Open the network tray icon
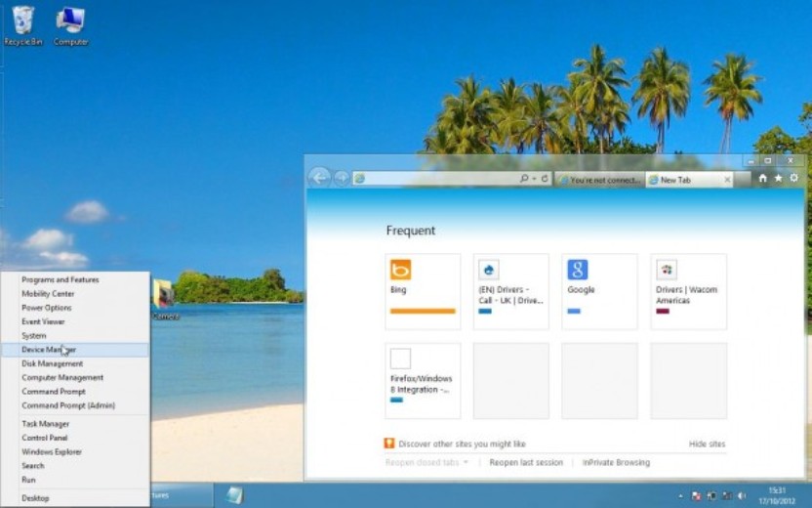 (x=727, y=496)
